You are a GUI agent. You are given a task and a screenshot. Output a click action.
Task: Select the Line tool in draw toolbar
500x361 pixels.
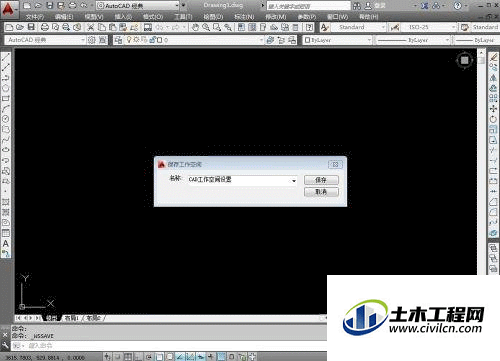6,57
